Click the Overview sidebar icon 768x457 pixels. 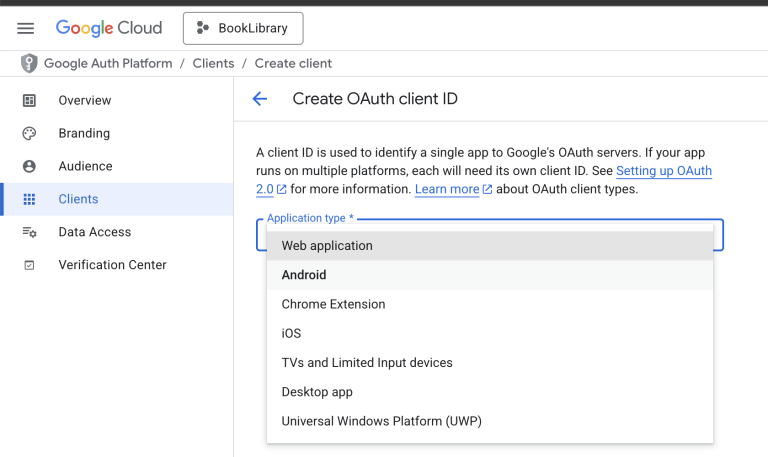(x=29, y=100)
